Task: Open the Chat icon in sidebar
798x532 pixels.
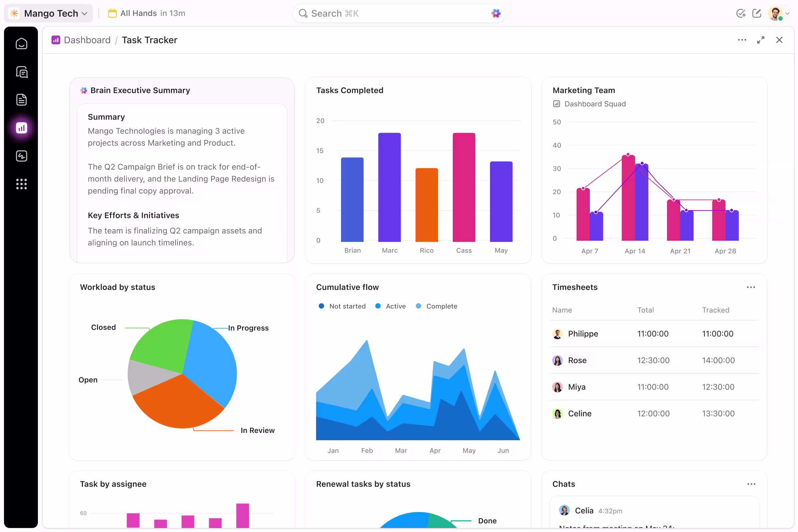Action: 21,72
